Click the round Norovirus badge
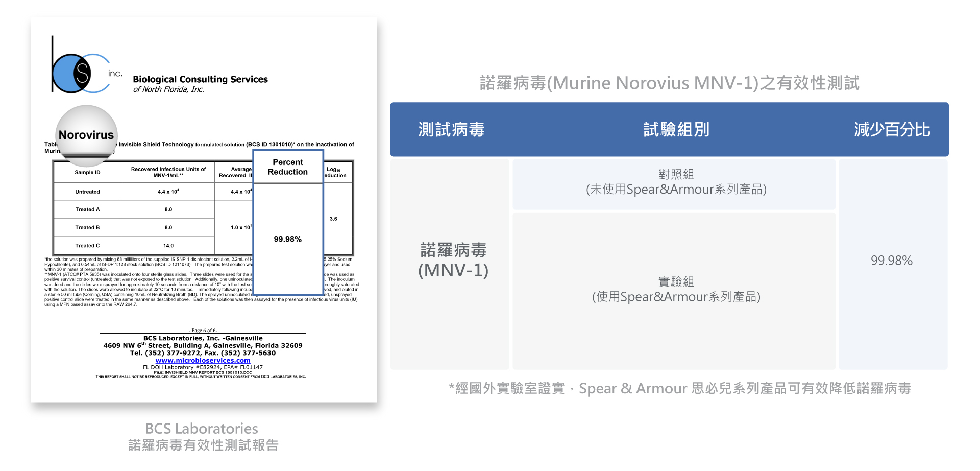The image size is (980, 471). click(x=87, y=136)
